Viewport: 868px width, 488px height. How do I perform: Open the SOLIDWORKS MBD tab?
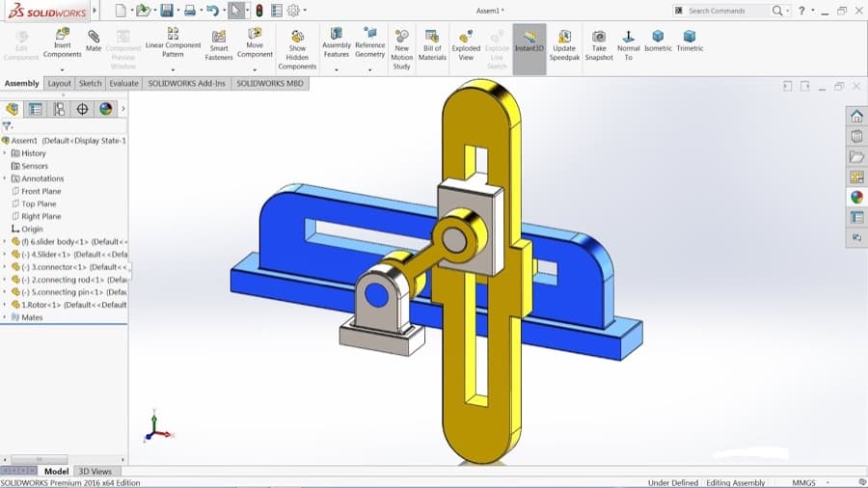click(270, 84)
